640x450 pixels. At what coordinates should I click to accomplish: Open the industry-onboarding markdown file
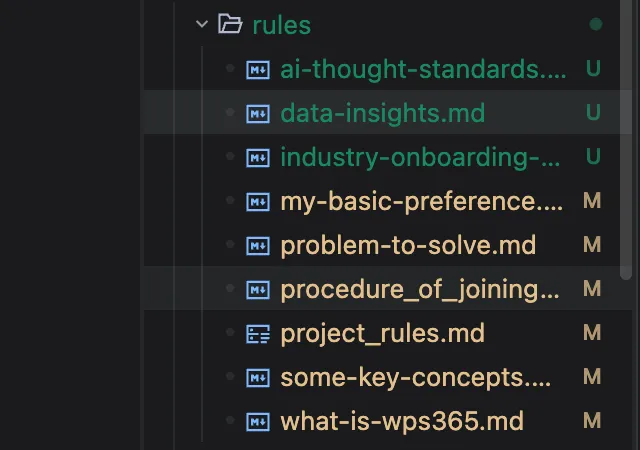click(420, 157)
